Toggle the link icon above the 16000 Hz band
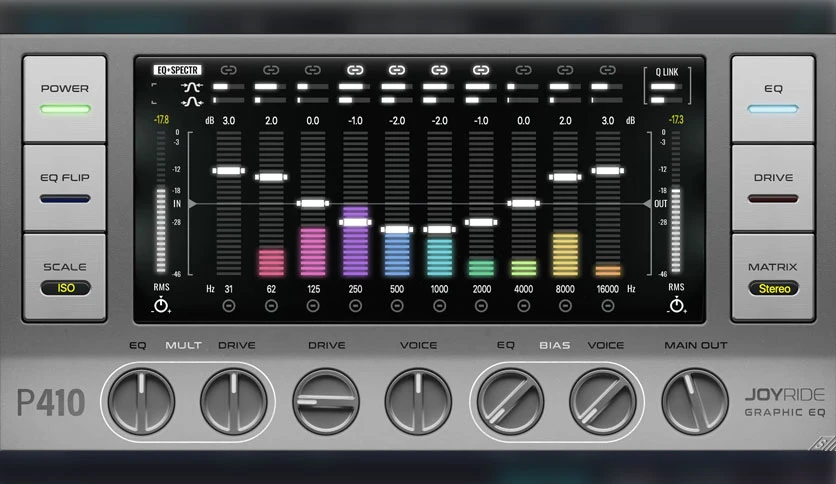The image size is (836, 484). pos(607,70)
